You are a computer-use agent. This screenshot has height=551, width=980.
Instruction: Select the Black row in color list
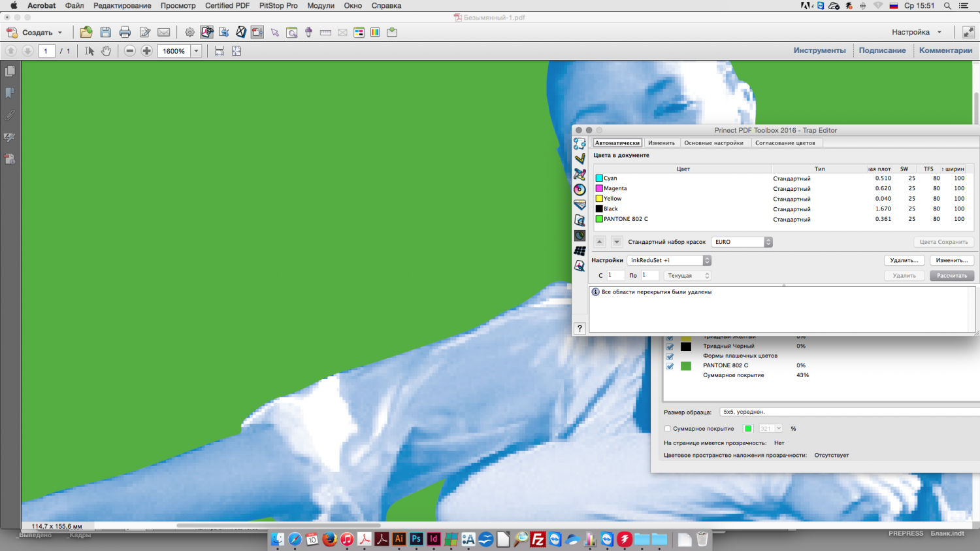click(x=783, y=209)
